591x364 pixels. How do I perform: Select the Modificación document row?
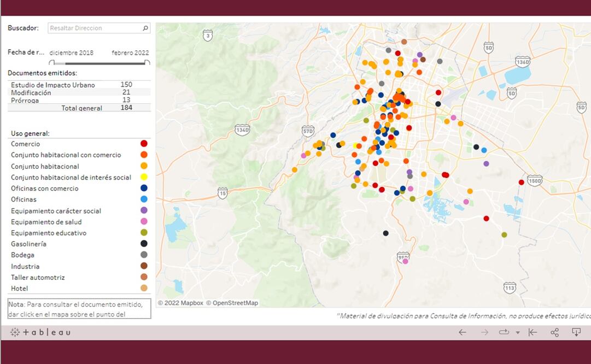click(31, 92)
